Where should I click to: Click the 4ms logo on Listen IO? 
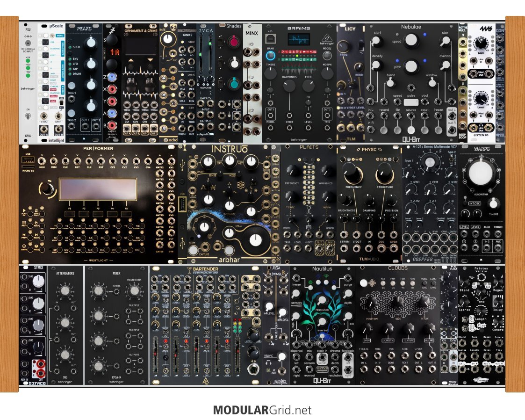click(x=485, y=29)
